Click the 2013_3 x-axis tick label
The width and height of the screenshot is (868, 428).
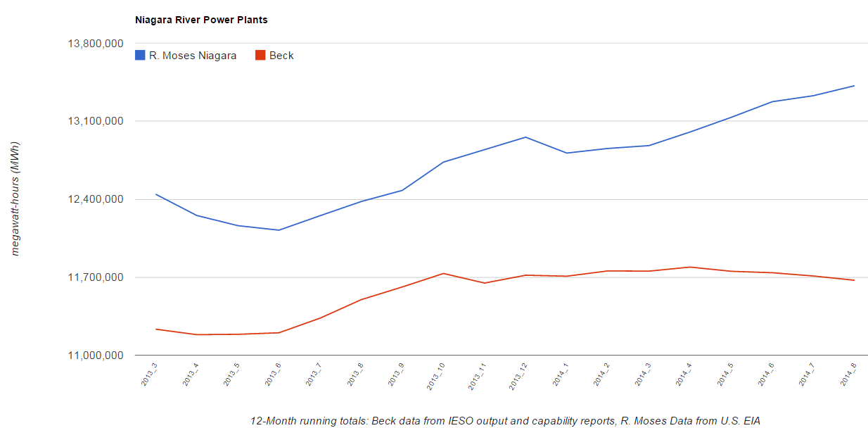point(149,374)
